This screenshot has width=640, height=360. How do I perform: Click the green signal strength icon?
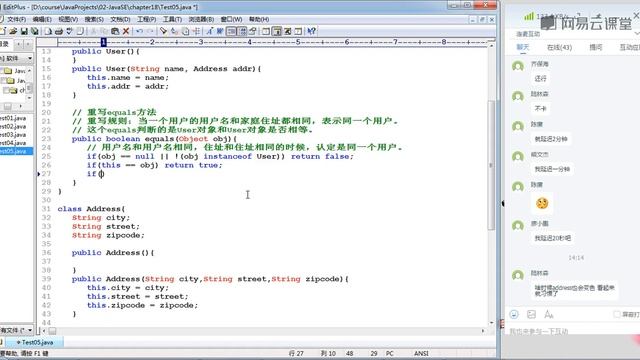tap(529, 16)
